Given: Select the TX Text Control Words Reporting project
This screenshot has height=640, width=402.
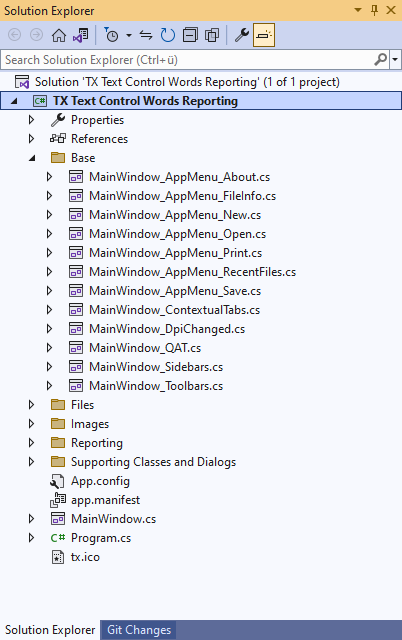Looking at the screenshot, I should click(145, 101).
